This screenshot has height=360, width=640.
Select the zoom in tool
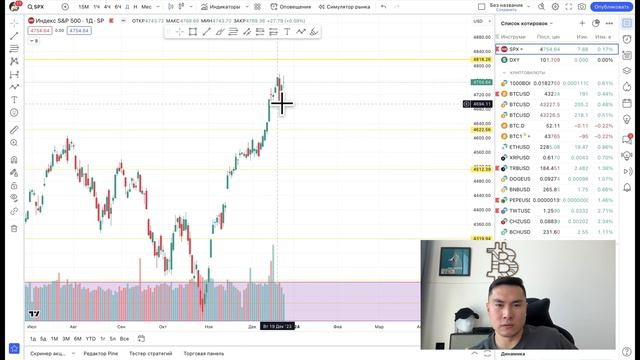[x=14, y=143]
